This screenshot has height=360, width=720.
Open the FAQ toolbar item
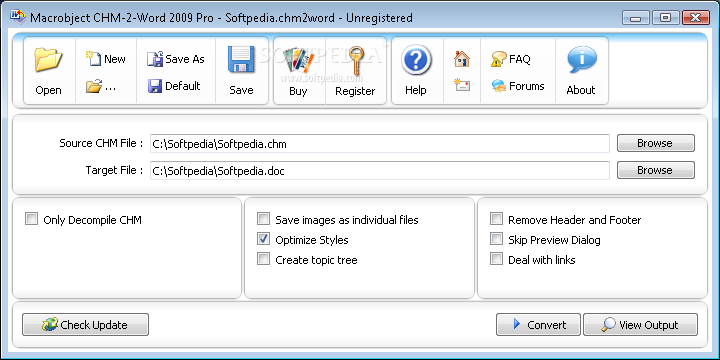pos(510,59)
